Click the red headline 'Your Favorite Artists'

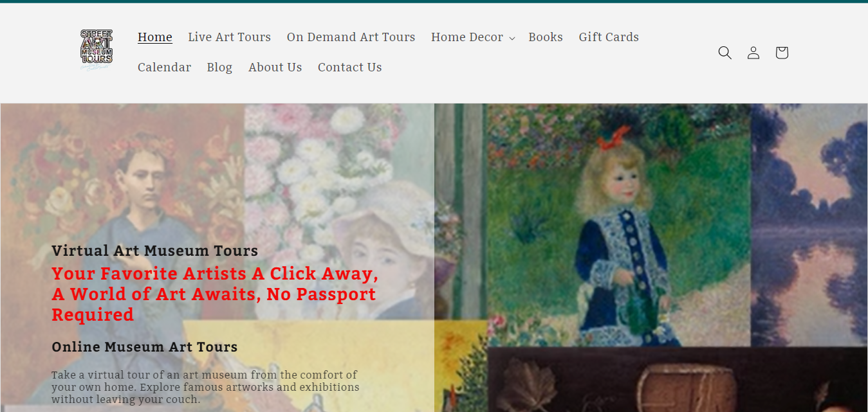click(x=215, y=294)
